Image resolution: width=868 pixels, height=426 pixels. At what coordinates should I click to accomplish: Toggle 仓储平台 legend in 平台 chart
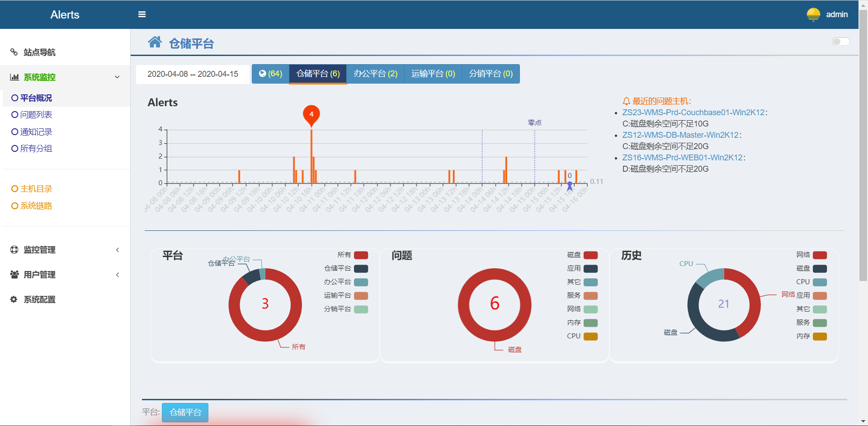click(x=346, y=269)
